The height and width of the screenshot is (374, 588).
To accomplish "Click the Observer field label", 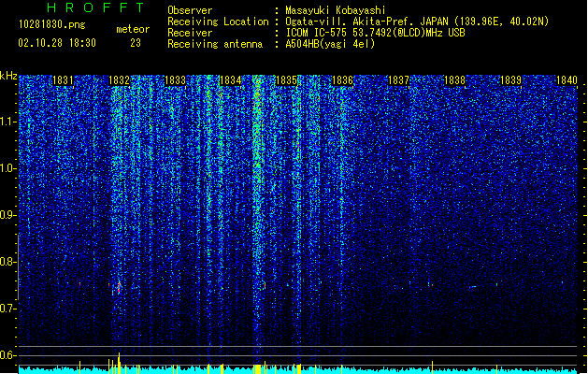I will click(x=190, y=10).
